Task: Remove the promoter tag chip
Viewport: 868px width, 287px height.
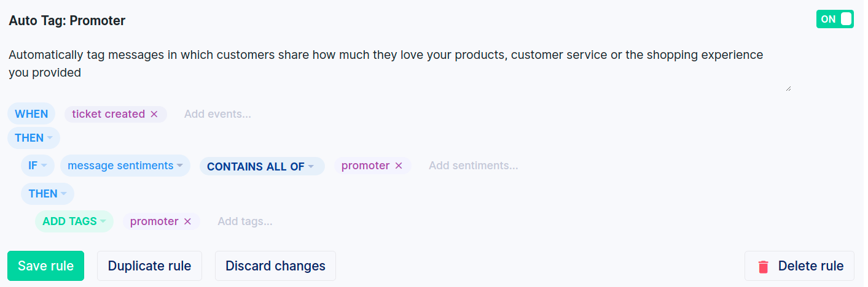Action: [187, 221]
